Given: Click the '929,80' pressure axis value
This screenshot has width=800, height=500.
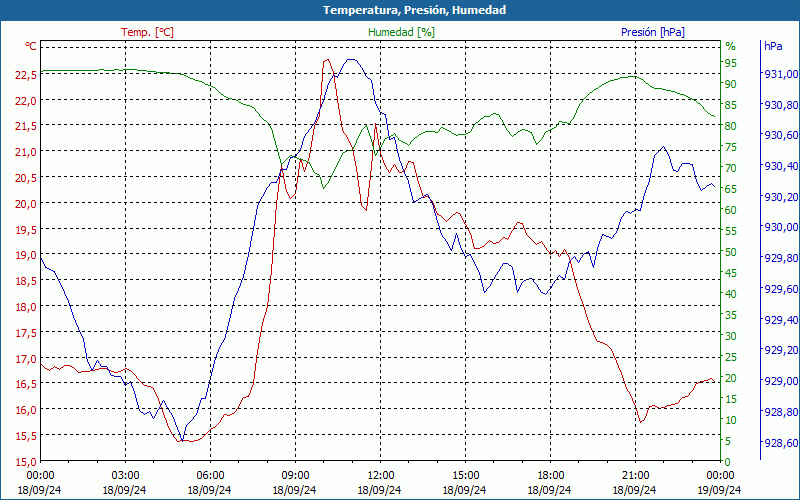Looking at the screenshot, I should click(781, 259).
